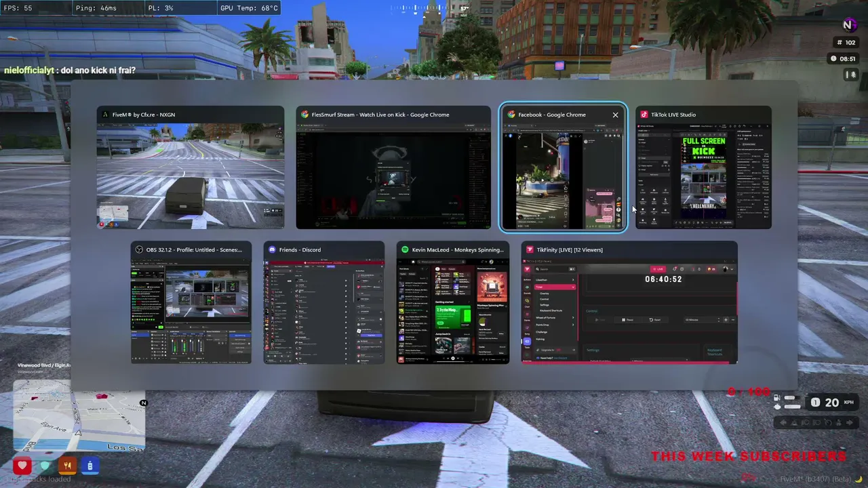Click the 'OBS 32.1.2 - Profile: Untitled' title
This screenshot has width=868, height=488.
tap(194, 249)
